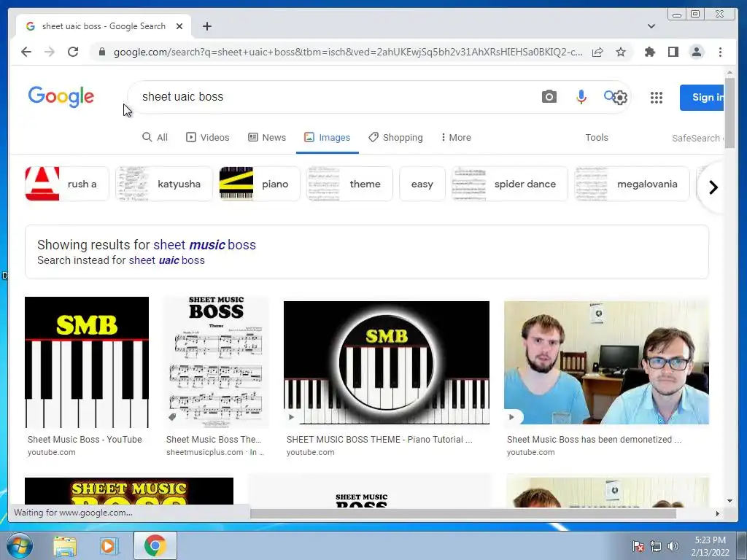Click the address bar URL
The height and width of the screenshot is (560, 747).
coord(348,52)
